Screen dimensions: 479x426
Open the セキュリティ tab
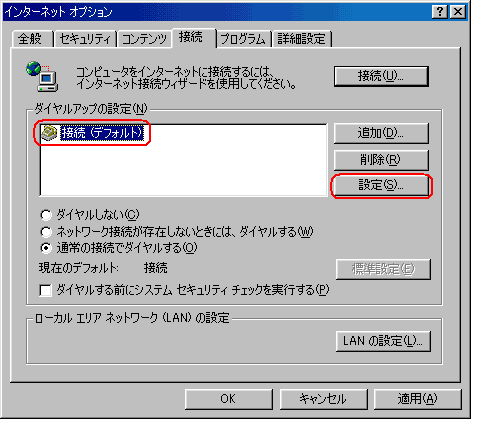tap(85, 39)
